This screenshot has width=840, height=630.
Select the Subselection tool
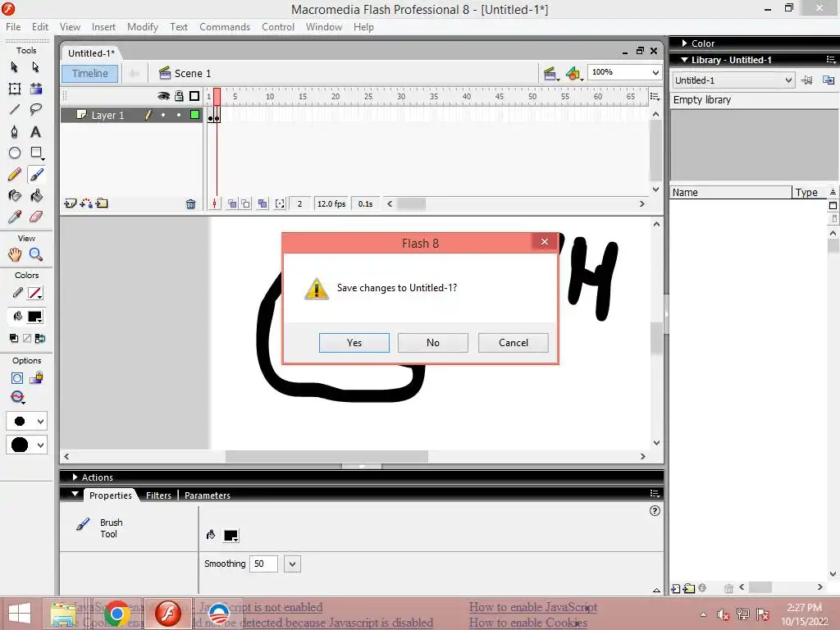click(x=35, y=67)
